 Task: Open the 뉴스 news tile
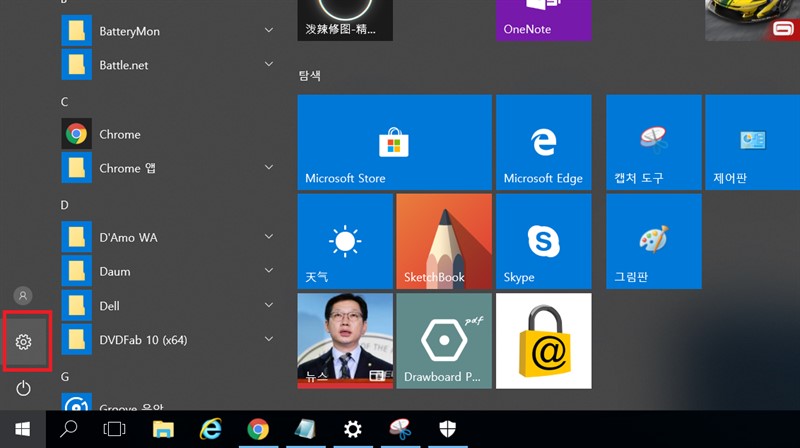pyautogui.click(x=345, y=341)
